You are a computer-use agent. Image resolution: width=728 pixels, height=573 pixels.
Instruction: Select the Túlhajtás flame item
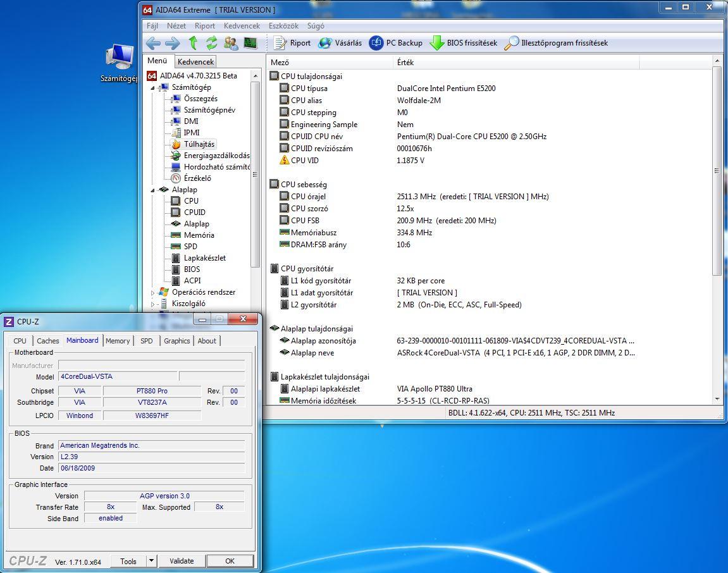click(193, 144)
